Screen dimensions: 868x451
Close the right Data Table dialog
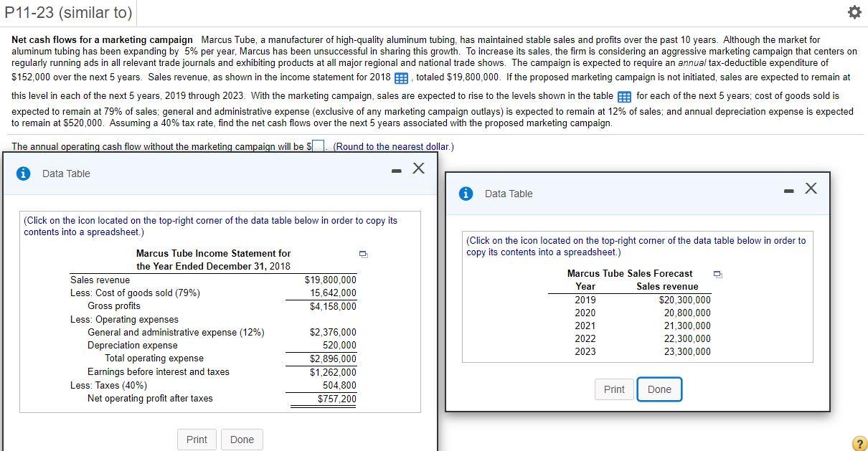click(811, 189)
